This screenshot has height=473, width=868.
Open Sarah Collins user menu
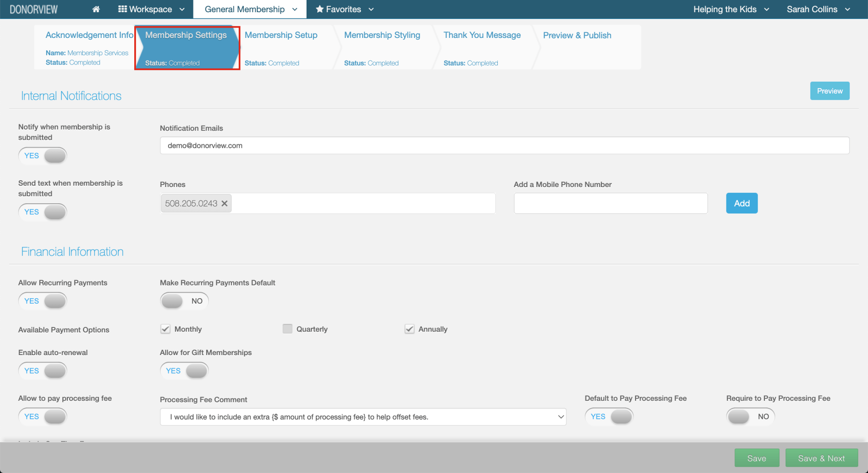818,9
